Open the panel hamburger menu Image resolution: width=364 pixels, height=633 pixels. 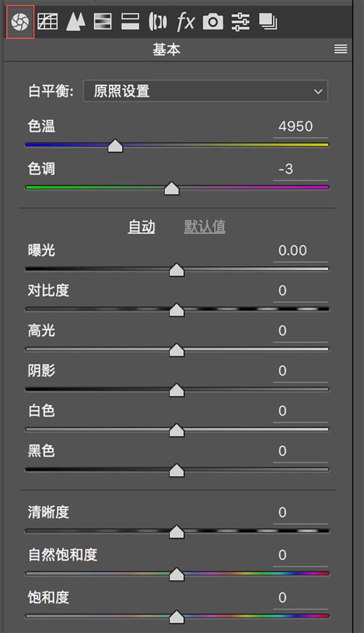340,49
